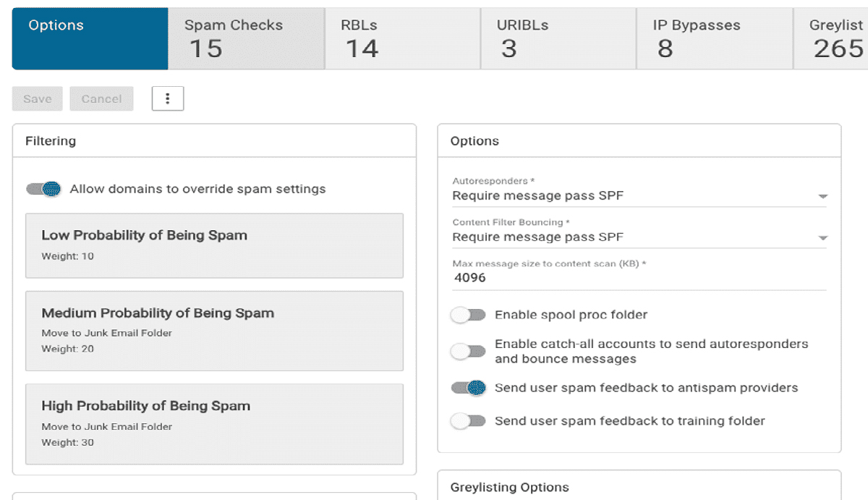The width and height of the screenshot is (868, 500).
Task: Open the Medium Probability of Being Spam settings
Action: (x=214, y=331)
